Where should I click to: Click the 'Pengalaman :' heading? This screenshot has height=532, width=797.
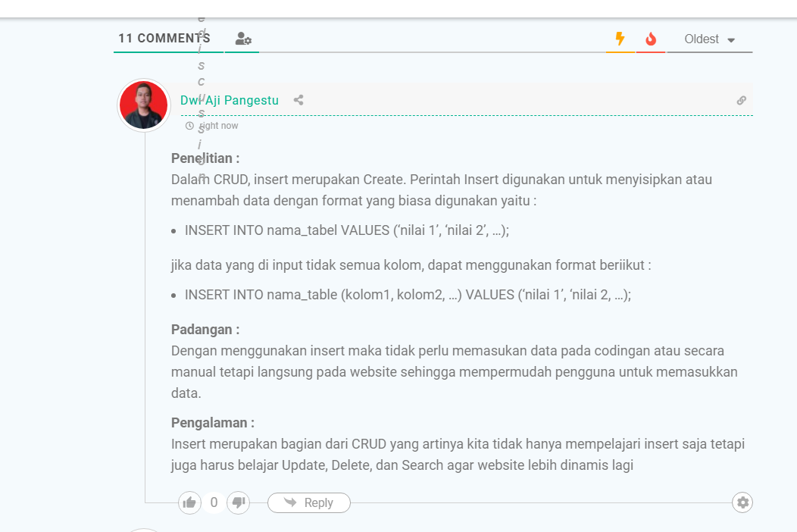click(x=212, y=423)
